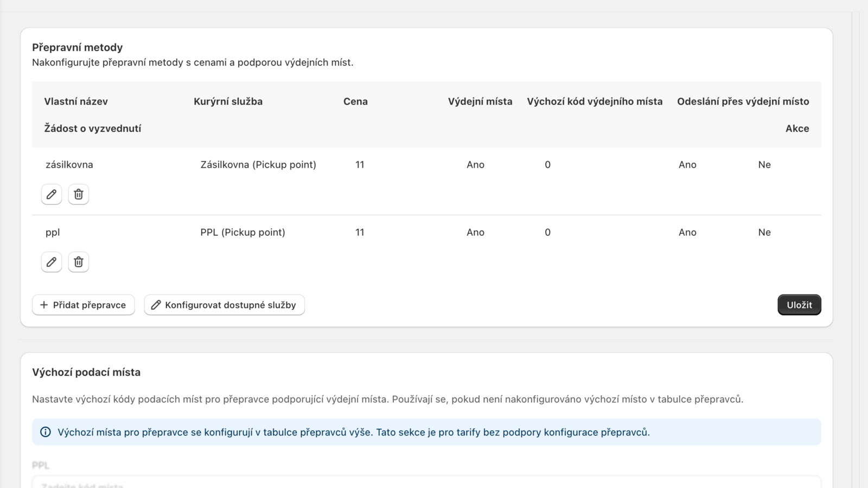Viewport: 868px width, 488px height.
Task: Click the Ne value in zásilkovna row
Action: click(x=764, y=165)
